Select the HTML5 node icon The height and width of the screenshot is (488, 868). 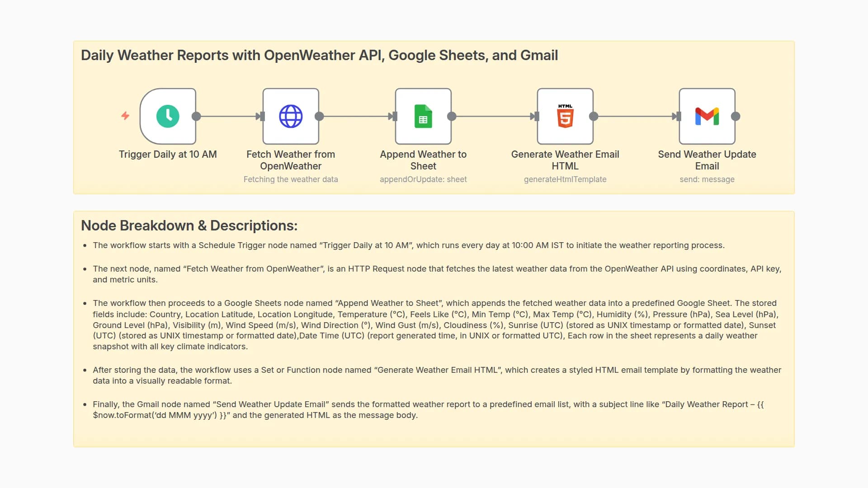[x=565, y=117]
